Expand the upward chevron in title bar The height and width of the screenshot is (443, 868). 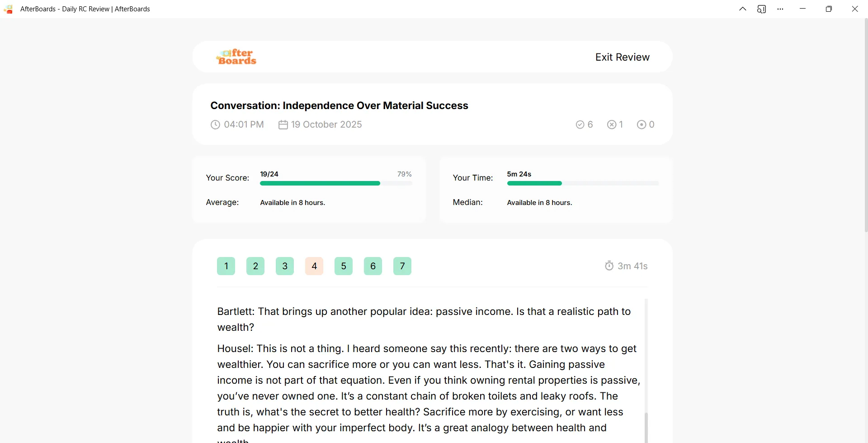tap(743, 9)
